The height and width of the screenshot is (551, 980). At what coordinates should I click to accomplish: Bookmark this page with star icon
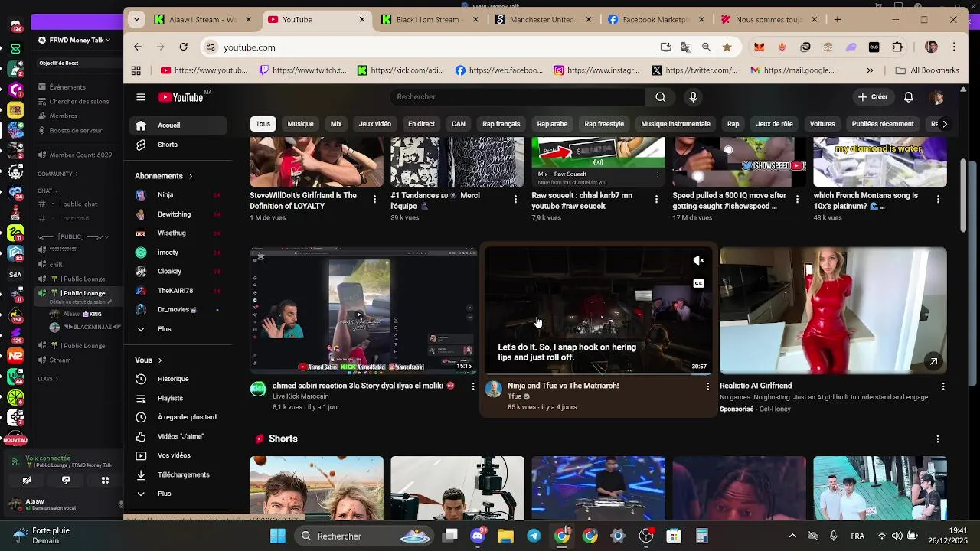[x=727, y=47]
